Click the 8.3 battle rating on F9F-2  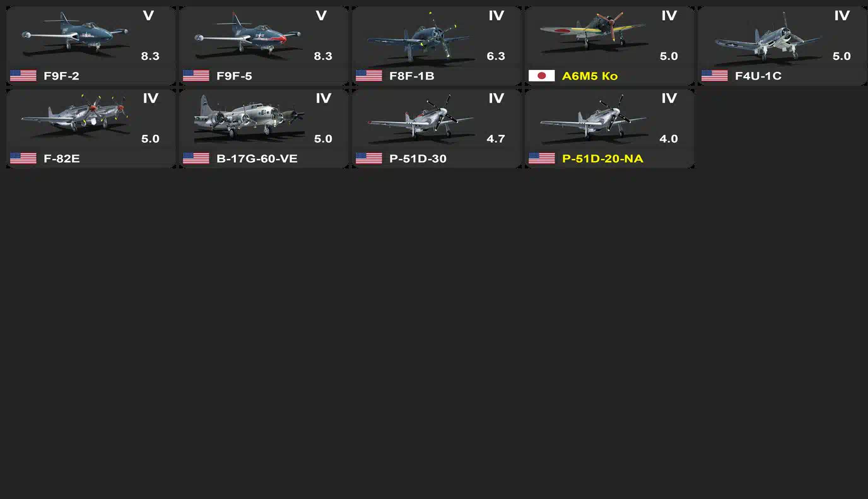pyautogui.click(x=150, y=56)
